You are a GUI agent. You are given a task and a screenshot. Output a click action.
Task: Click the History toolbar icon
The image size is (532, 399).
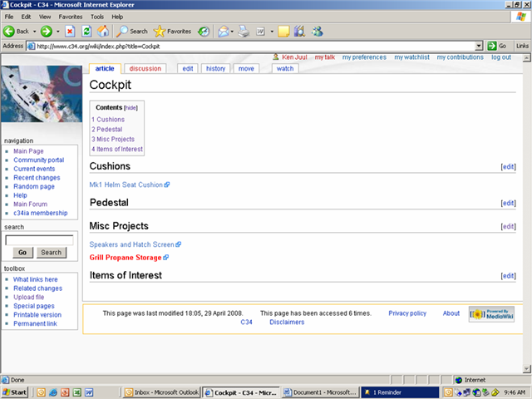[x=204, y=31]
